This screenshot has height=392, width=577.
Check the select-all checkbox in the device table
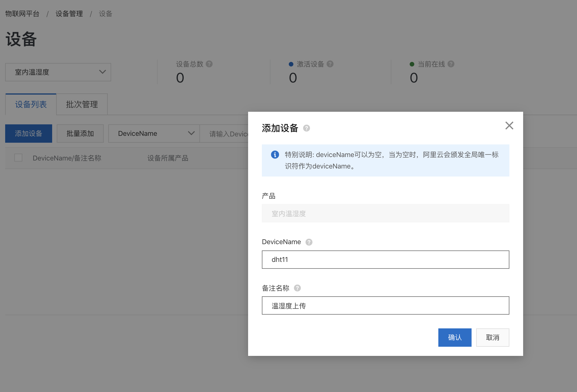pos(18,158)
